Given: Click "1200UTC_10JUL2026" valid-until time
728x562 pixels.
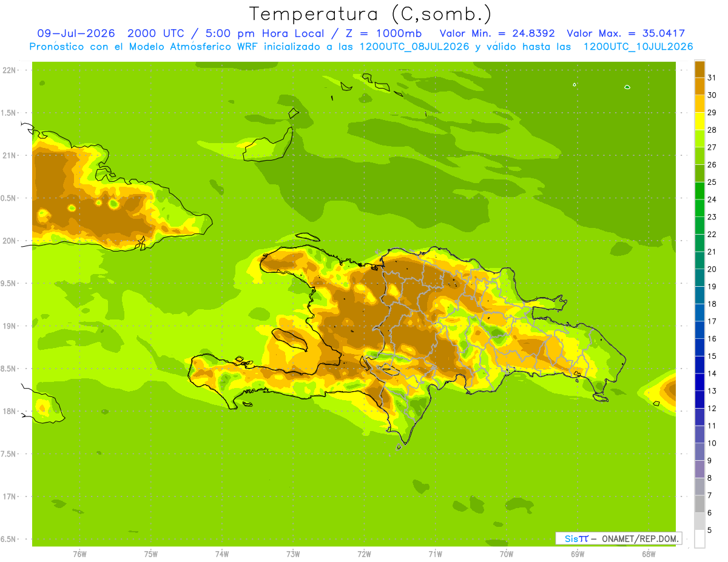Looking at the screenshot, I should (x=638, y=47).
